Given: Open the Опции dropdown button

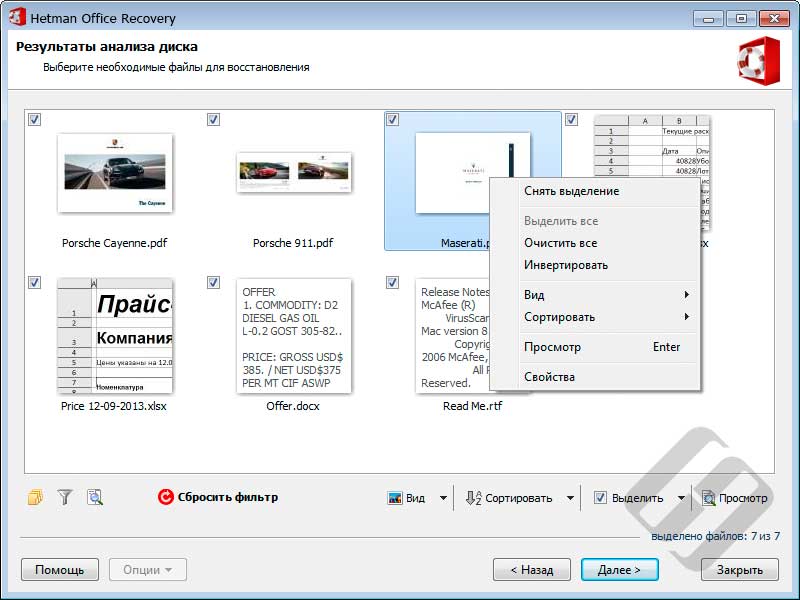Looking at the screenshot, I should click(x=147, y=569).
